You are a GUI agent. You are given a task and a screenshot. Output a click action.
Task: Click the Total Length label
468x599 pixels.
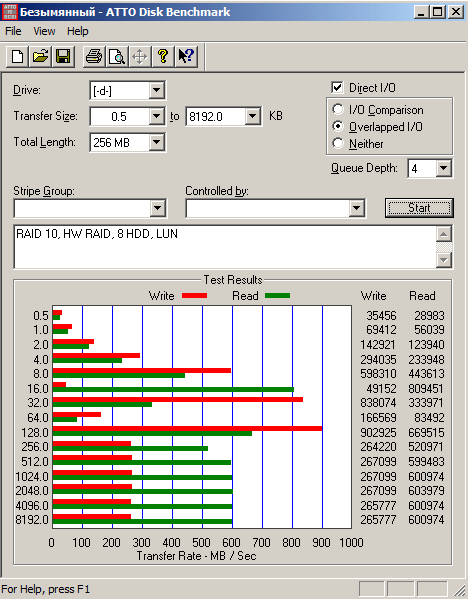45,142
